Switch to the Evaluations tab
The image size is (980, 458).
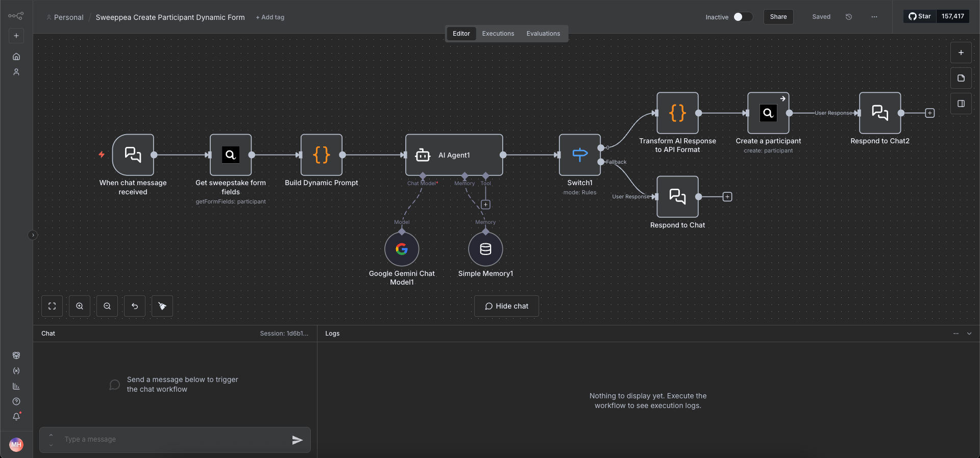pyautogui.click(x=543, y=34)
